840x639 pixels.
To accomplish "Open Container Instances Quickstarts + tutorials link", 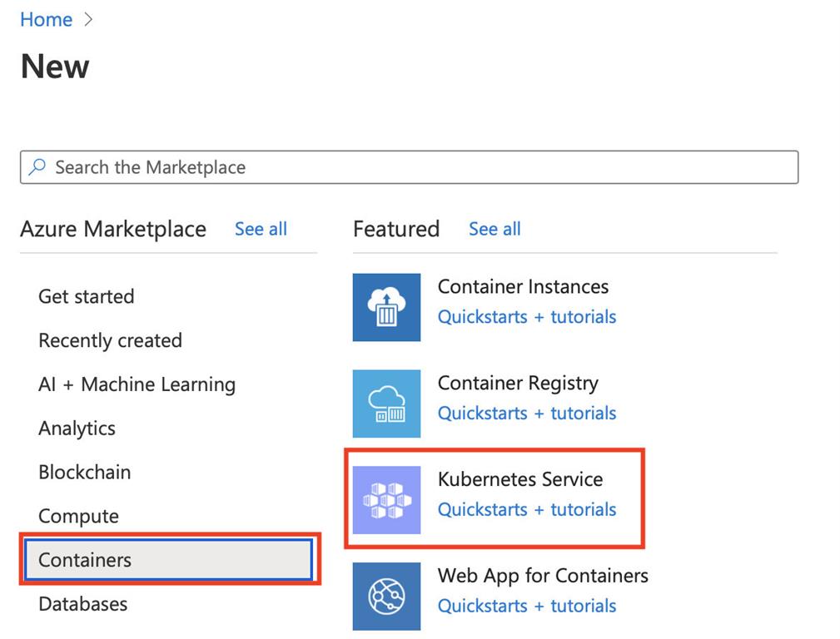I will 527,317.
